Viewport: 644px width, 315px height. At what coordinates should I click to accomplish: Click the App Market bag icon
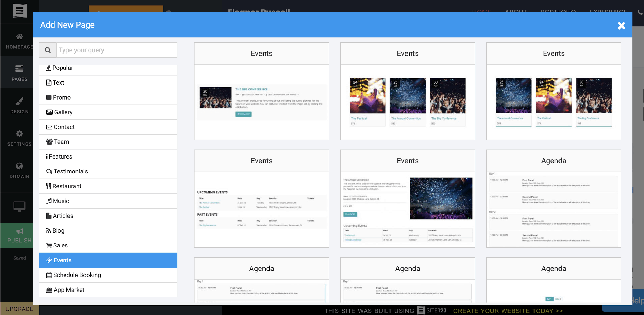tap(49, 290)
